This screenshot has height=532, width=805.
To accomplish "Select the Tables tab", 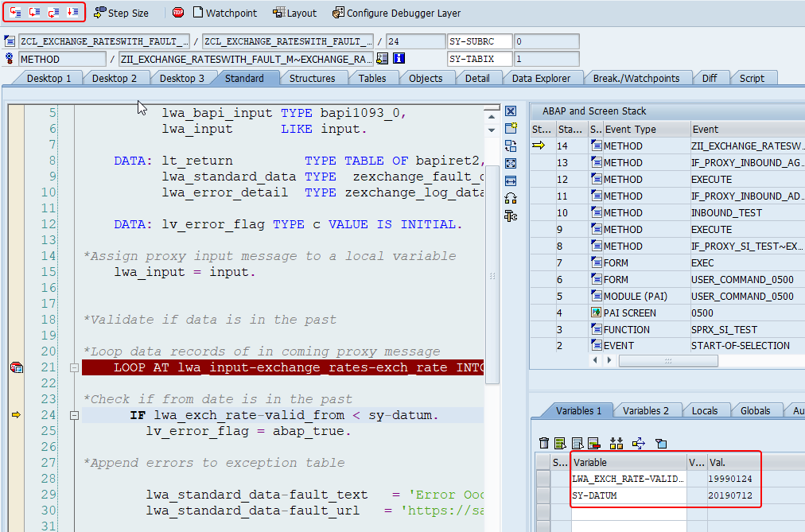I will (372, 78).
